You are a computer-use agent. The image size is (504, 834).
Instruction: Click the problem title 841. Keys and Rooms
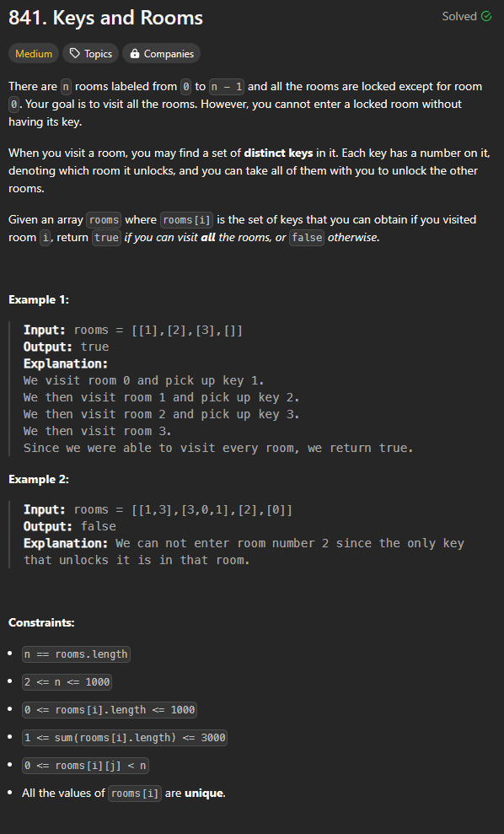pyautogui.click(x=105, y=18)
